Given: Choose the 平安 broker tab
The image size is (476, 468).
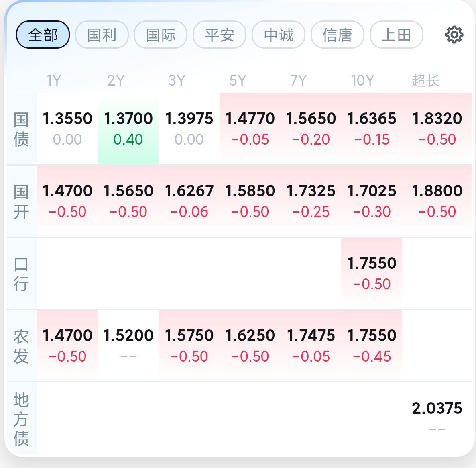Looking at the screenshot, I should click(220, 35).
